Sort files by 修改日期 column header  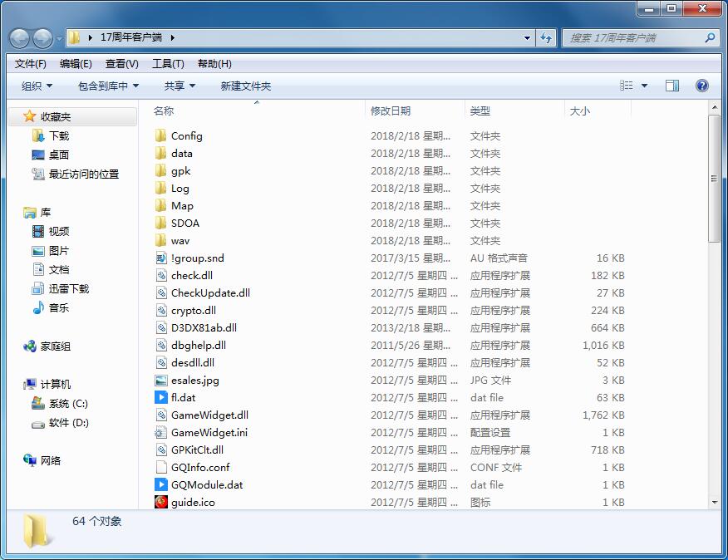(391, 111)
